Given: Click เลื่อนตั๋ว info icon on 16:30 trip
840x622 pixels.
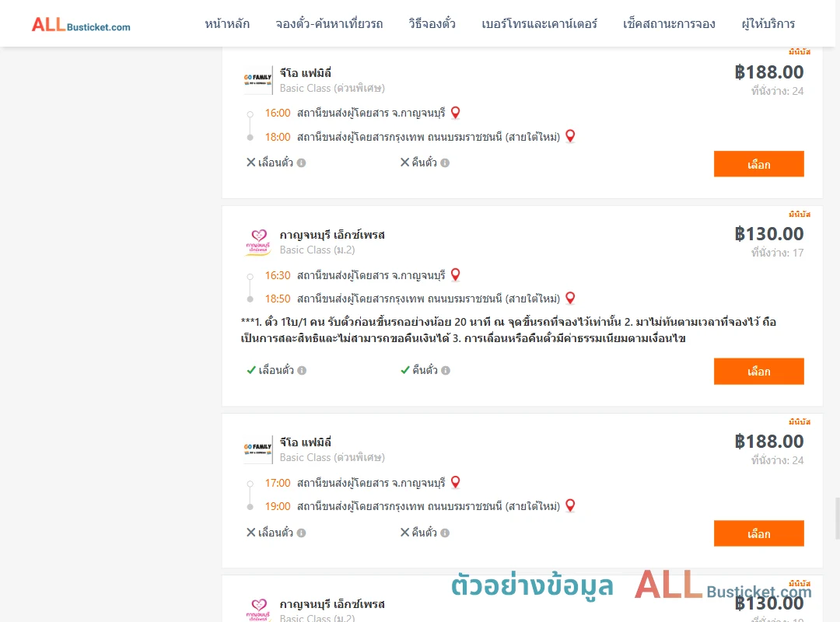Looking at the screenshot, I should [x=302, y=370].
